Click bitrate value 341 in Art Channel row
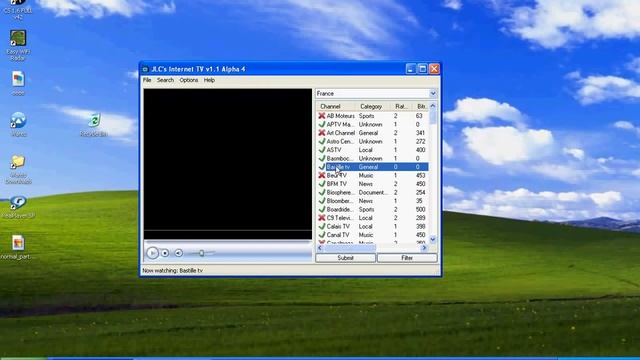The width and height of the screenshot is (640, 360). pos(420,133)
